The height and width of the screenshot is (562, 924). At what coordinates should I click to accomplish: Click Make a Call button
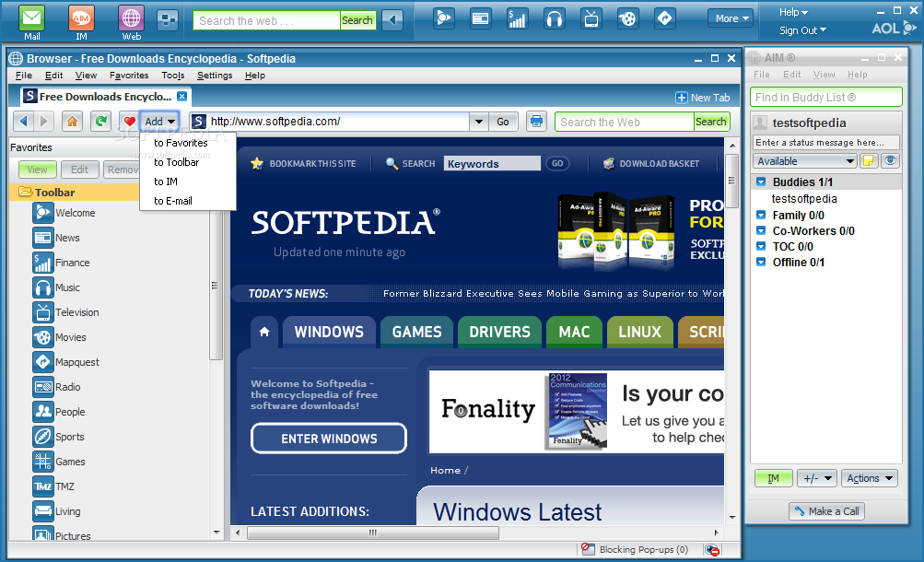click(x=826, y=510)
